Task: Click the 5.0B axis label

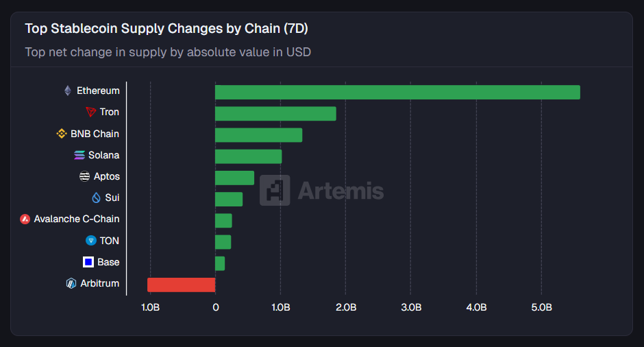Action: 541,307
